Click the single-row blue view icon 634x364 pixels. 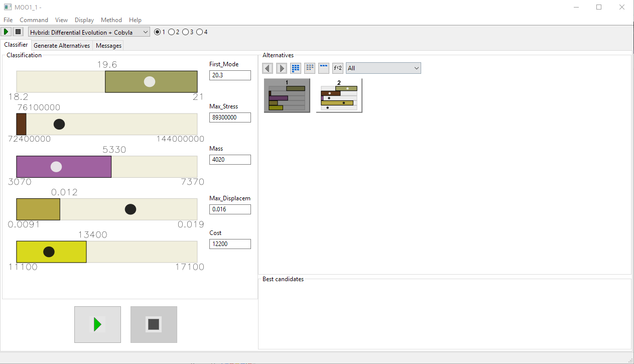pyautogui.click(x=324, y=68)
